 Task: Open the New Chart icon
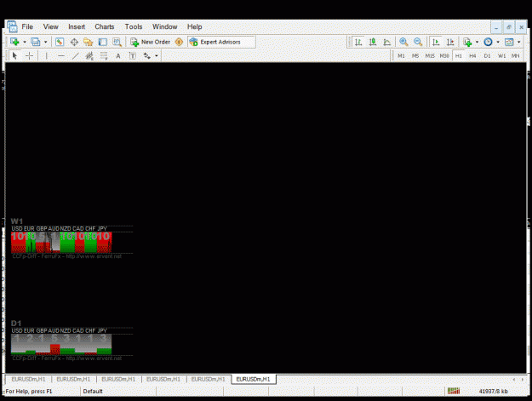pos(14,42)
